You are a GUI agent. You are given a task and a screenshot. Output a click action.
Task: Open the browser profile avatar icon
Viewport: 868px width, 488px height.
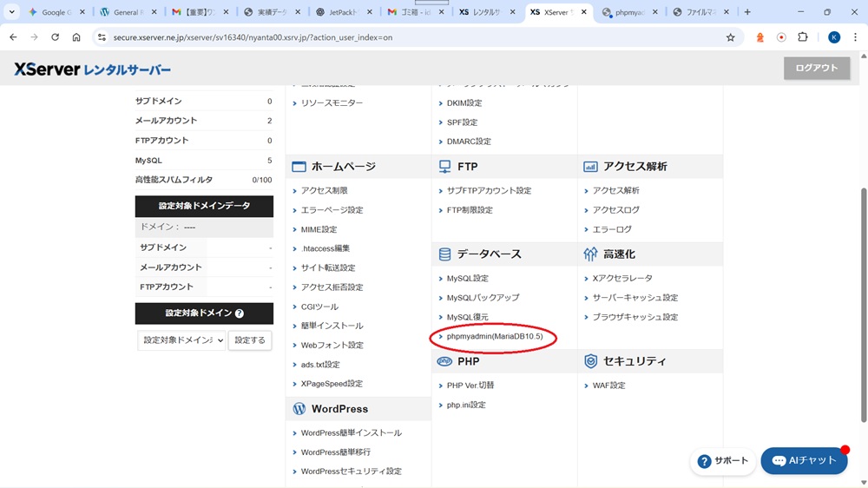(x=834, y=37)
